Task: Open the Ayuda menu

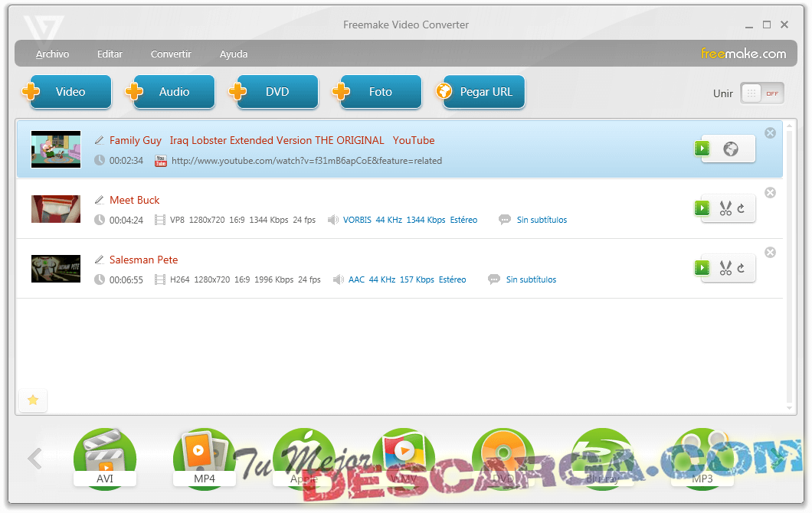Action: (234, 54)
